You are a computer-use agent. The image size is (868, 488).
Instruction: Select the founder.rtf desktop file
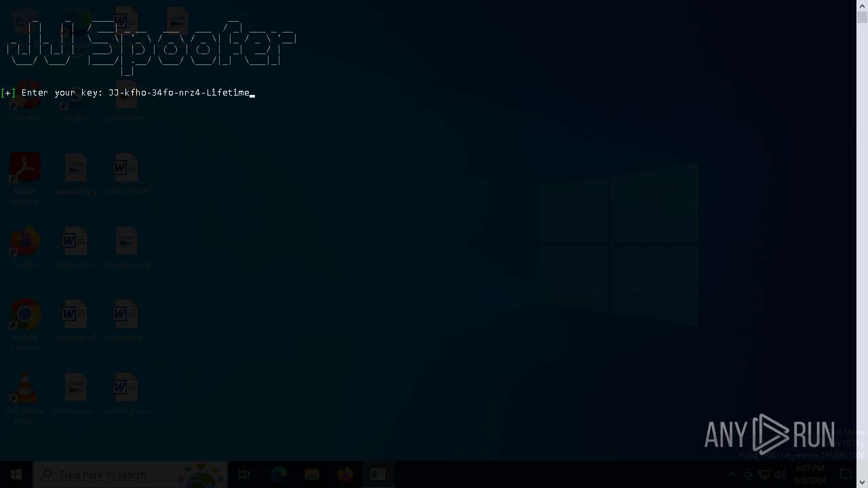pyautogui.click(x=75, y=321)
